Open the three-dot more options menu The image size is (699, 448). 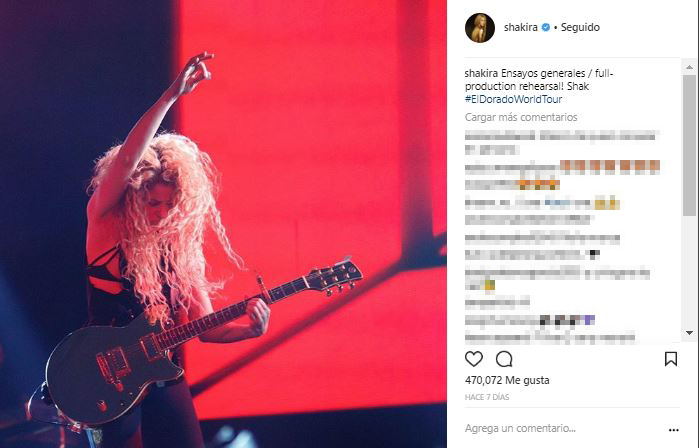point(674,430)
